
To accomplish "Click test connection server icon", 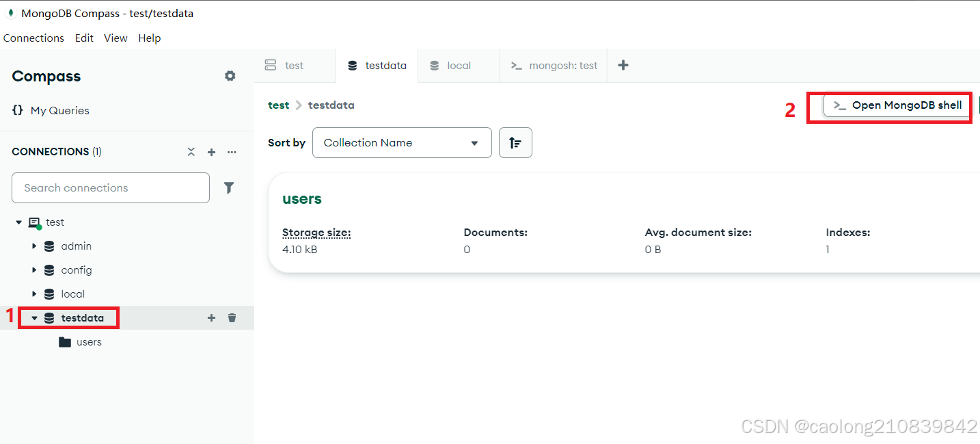I will point(34,223).
